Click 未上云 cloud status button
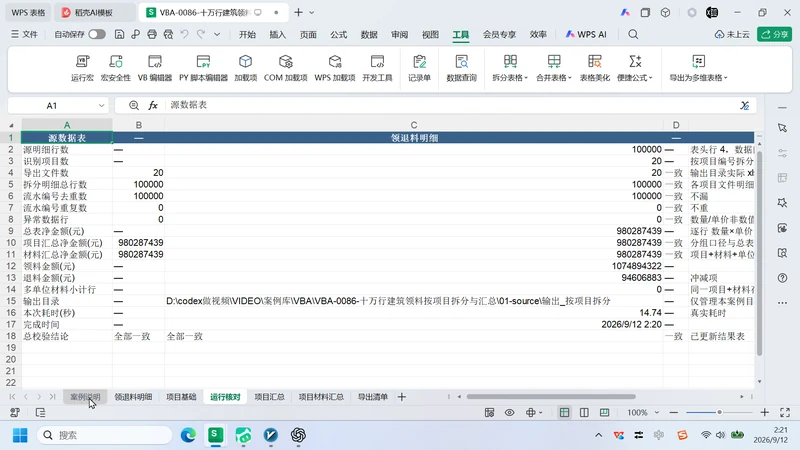Viewport: 800px width, 450px height. pyautogui.click(x=732, y=34)
